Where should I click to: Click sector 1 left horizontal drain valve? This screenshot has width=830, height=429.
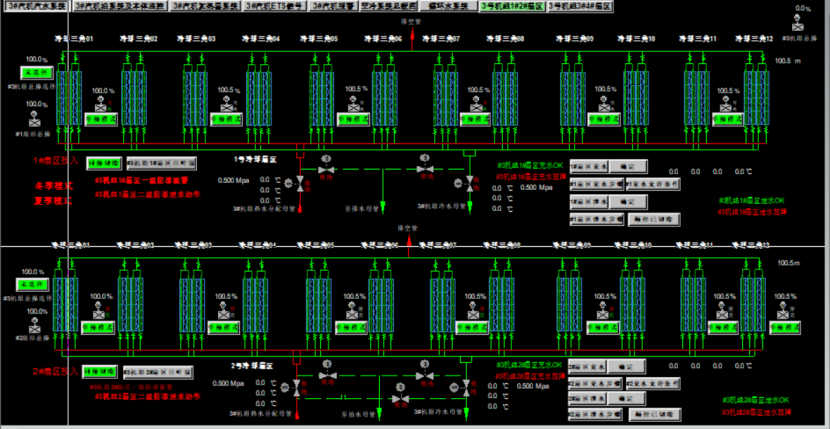click(x=325, y=169)
